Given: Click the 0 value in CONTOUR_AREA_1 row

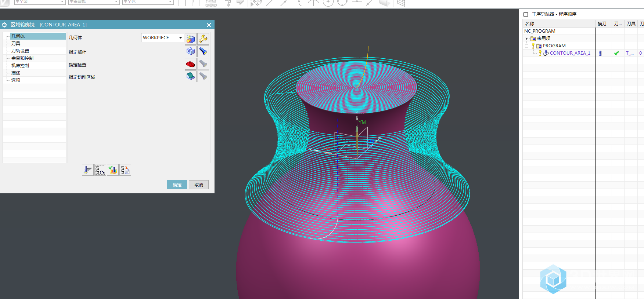Looking at the screenshot, I should (x=640, y=53).
